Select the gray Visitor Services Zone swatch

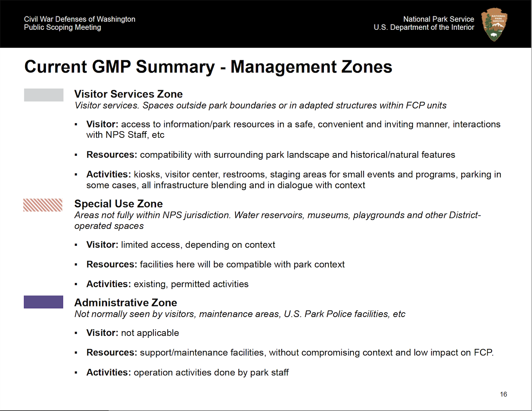pyautogui.click(x=44, y=95)
